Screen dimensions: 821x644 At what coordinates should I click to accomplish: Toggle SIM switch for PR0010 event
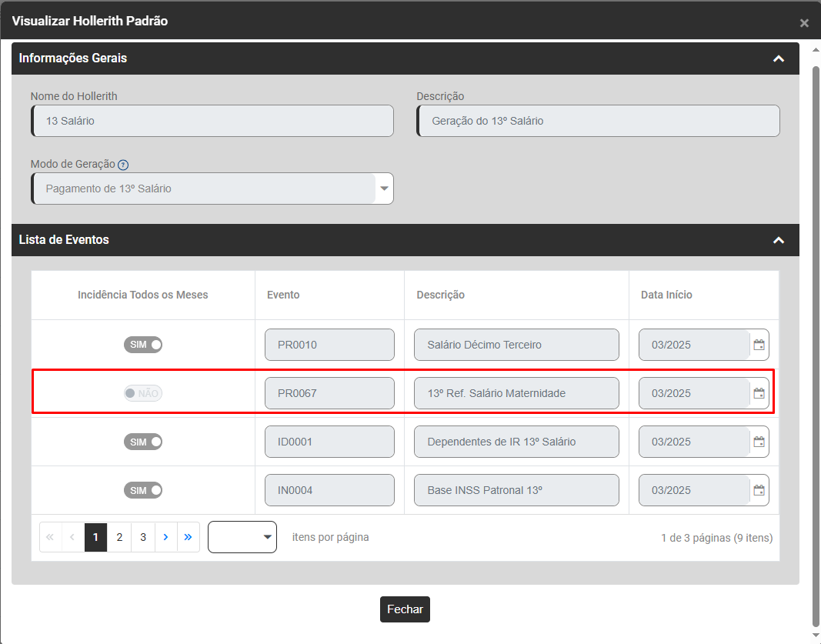click(x=143, y=345)
